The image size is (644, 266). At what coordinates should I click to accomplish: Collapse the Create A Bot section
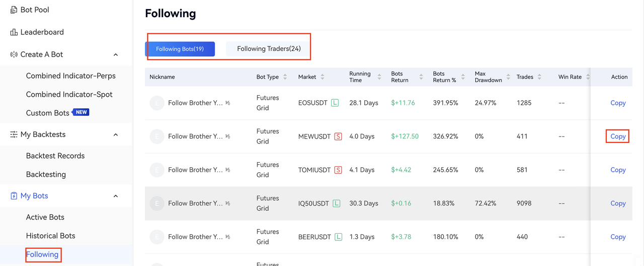click(x=116, y=54)
